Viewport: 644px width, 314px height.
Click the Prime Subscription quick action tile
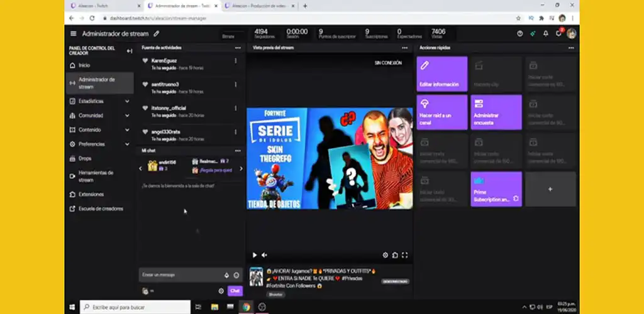point(496,189)
